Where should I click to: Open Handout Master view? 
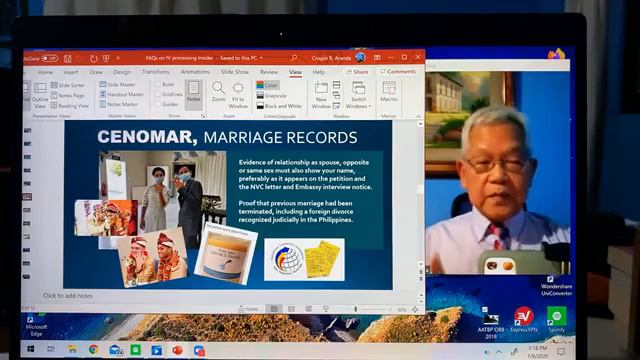122,94
